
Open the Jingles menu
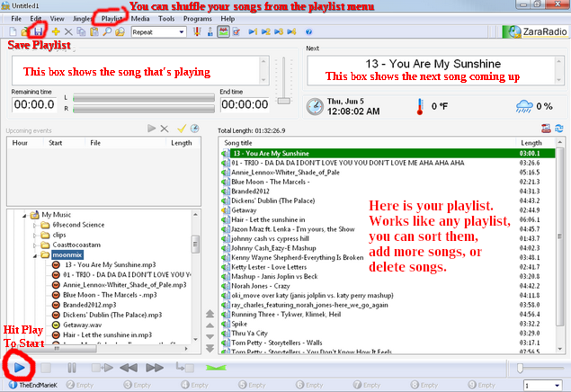tap(83, 19)
